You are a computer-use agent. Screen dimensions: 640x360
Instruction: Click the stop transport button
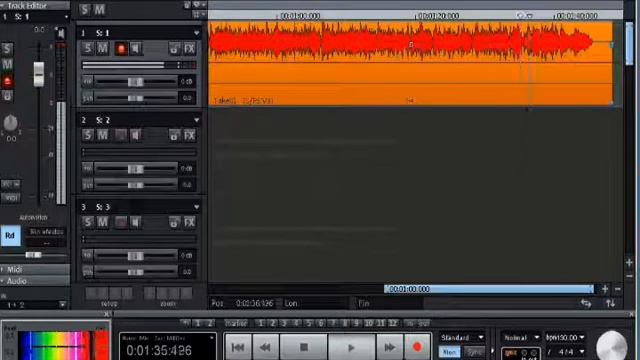(304, 347)
